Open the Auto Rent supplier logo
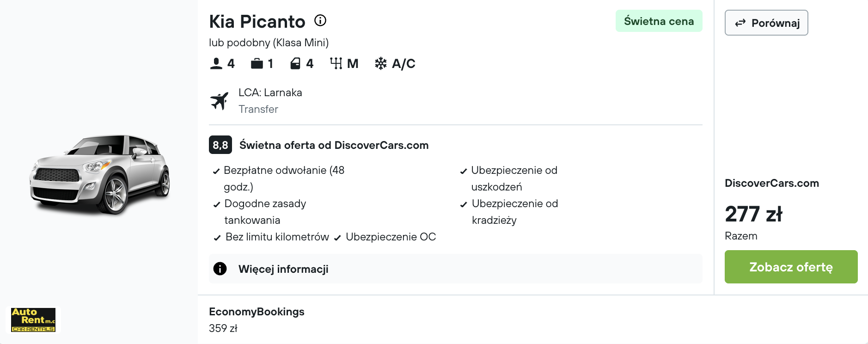 [x=33, y=320]
